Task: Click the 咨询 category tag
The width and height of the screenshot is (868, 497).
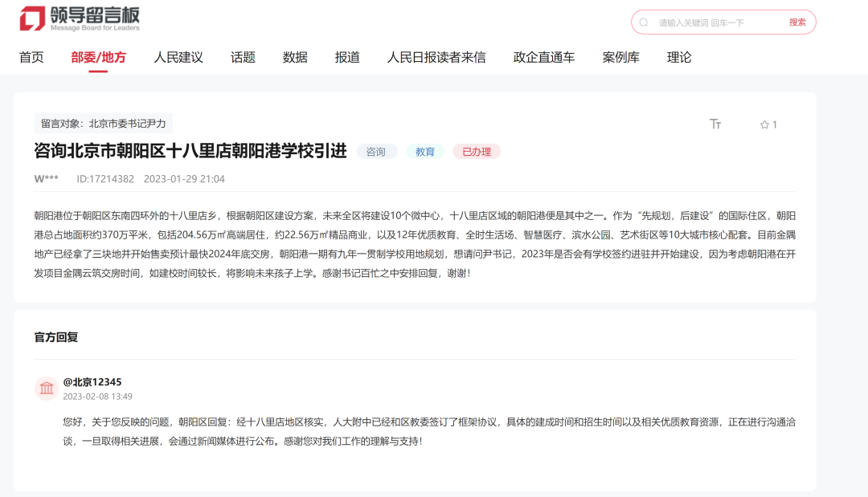Action: pos(376,152)
